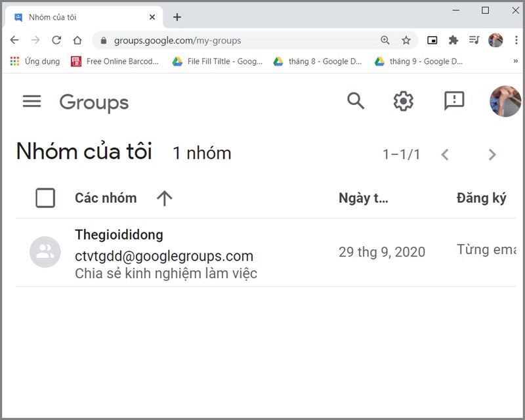Open Groups settings gear icon
Image resolution: width=525 pixels, height=420 pixels.
pyautogui.click(x=403, y=101)
